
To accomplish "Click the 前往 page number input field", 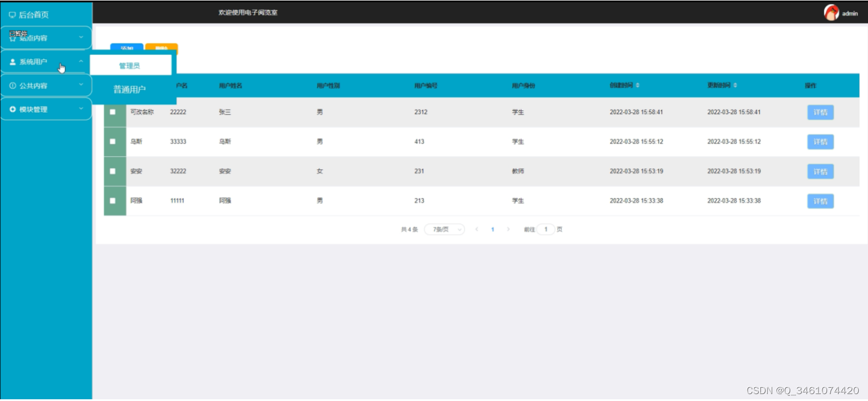I will click(546, 229).
